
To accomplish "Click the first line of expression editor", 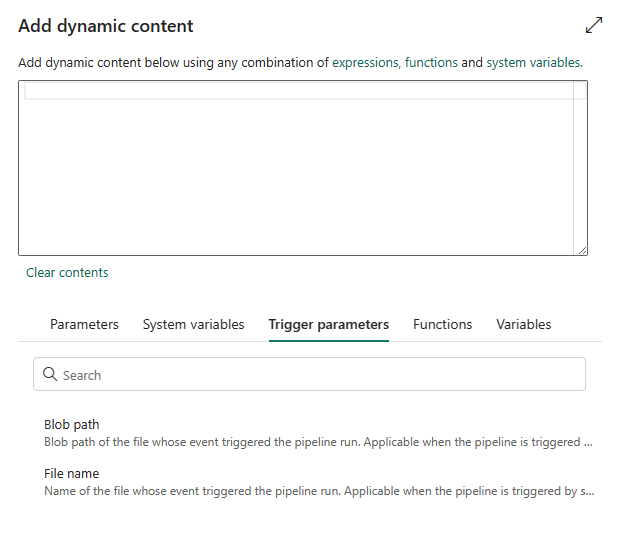I will click(x=299, y=91).
